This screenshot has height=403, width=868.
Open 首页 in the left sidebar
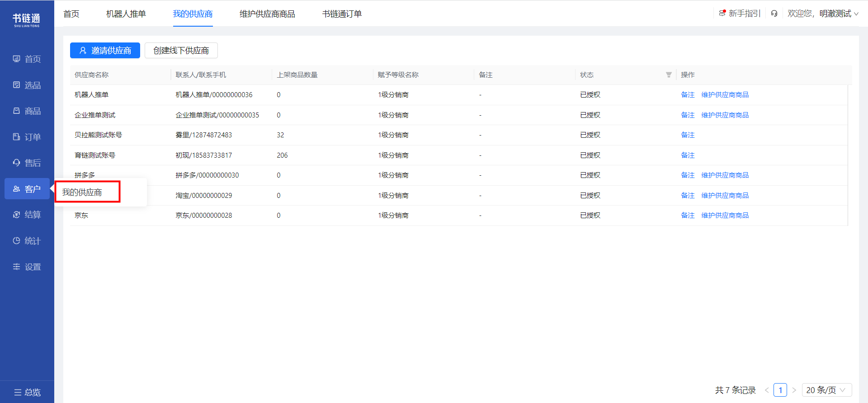coord(27,59)
